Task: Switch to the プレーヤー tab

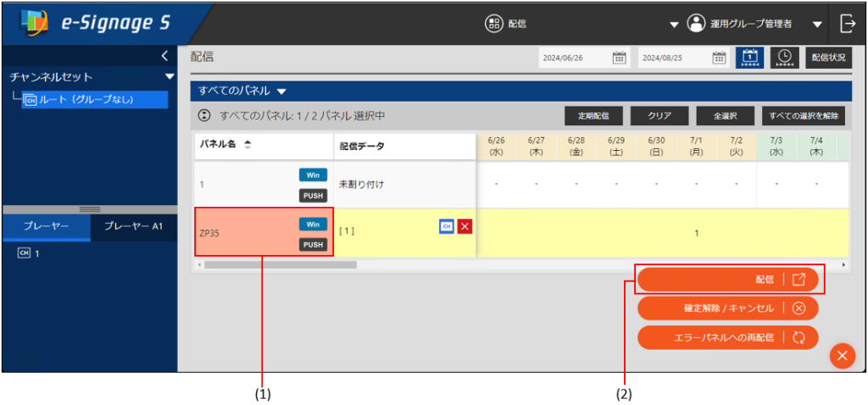Action: point(47,227)
